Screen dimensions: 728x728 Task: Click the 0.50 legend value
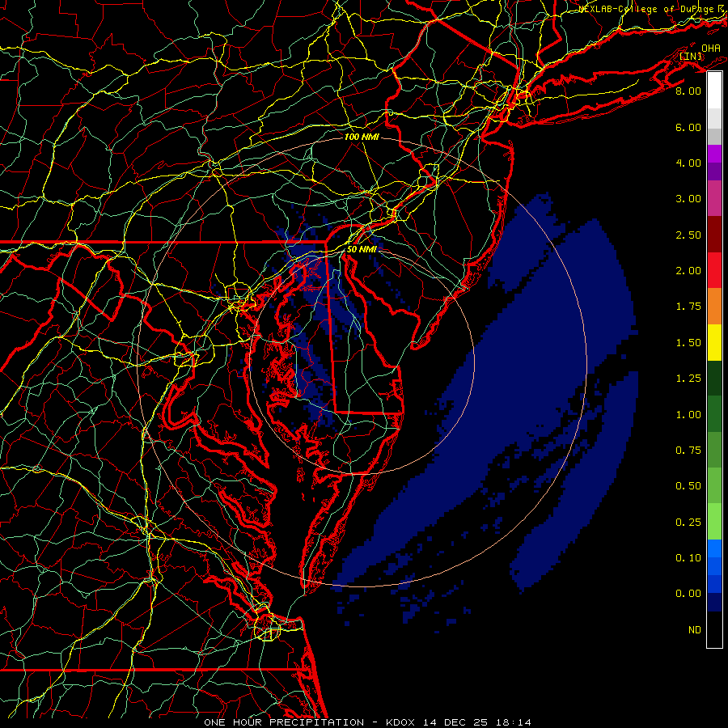coord(688,486)
